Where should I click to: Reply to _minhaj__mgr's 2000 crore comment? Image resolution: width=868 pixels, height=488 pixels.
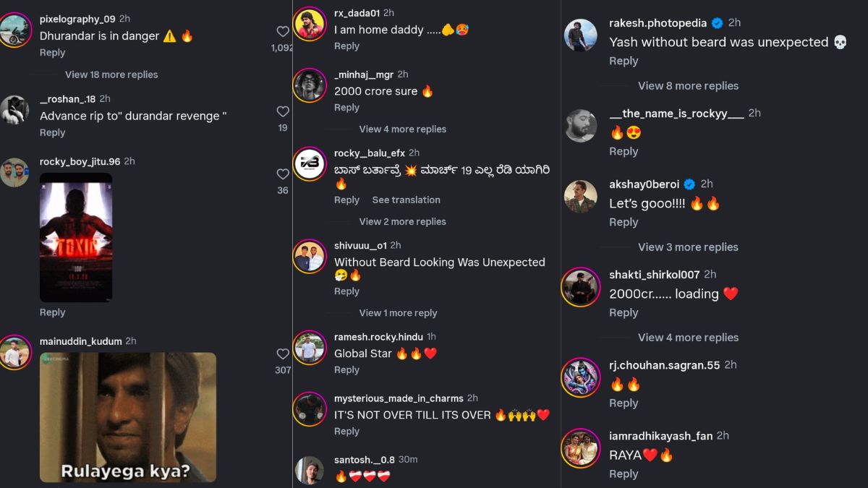[346, 108]
